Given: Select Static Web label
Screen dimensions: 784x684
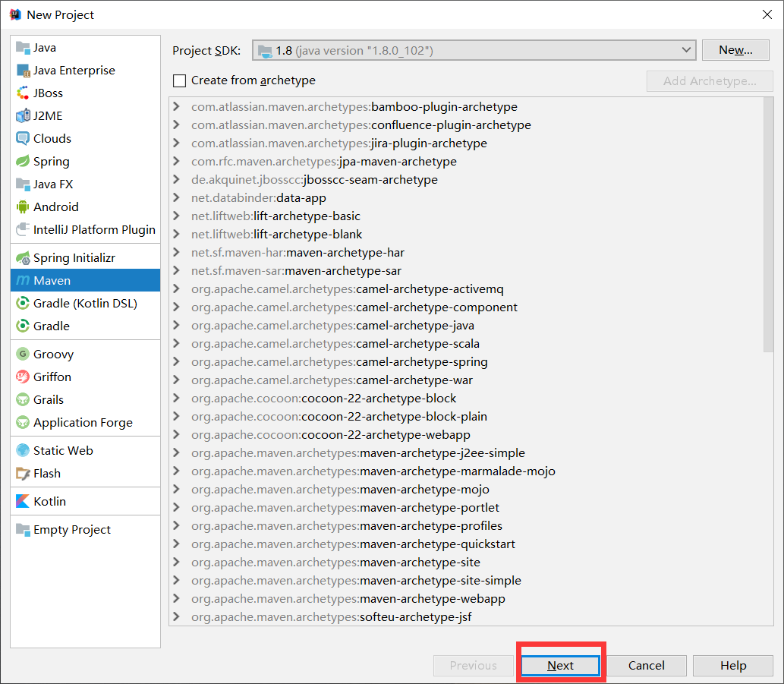Looking at the screenshot, I should [63, 450].
